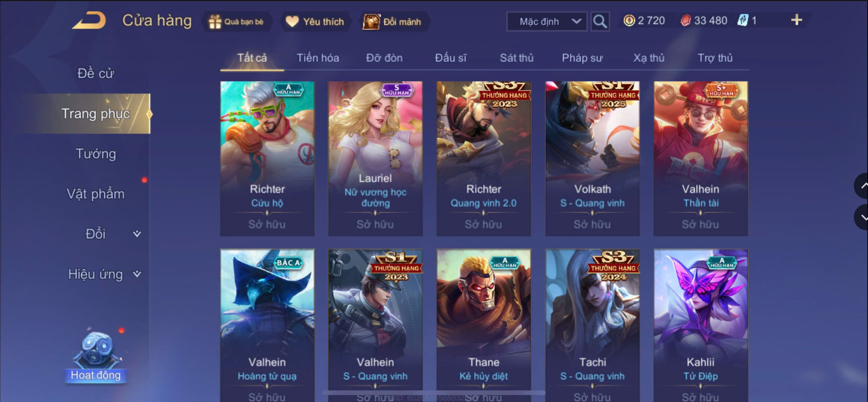Click the down arrow page button

tap(861, 218)
